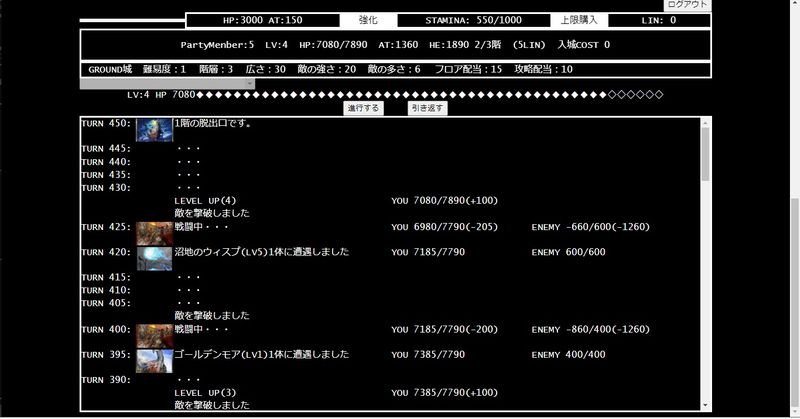
Task: Select 上限購入 to buy stamina limit
Action: click(577, 20)
